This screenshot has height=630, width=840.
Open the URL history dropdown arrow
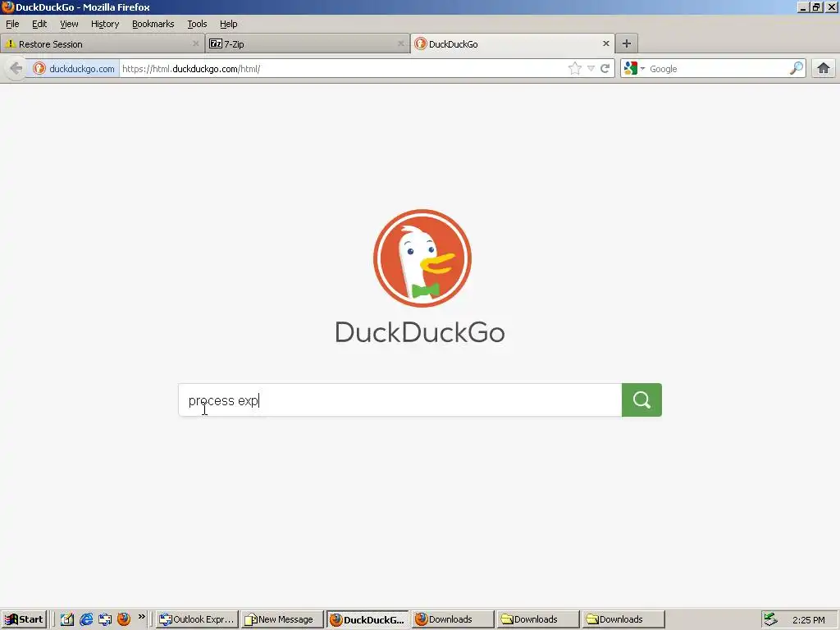point(591,69)
